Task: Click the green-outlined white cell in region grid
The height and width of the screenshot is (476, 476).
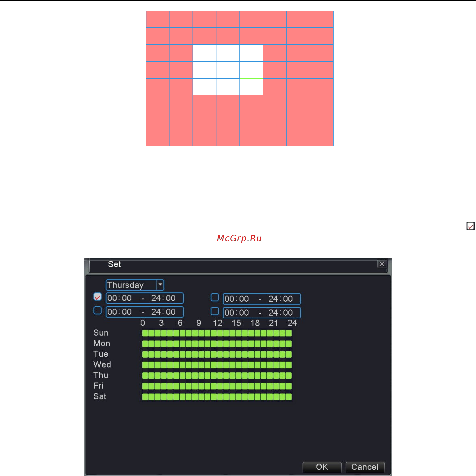Action: point(251,87)
